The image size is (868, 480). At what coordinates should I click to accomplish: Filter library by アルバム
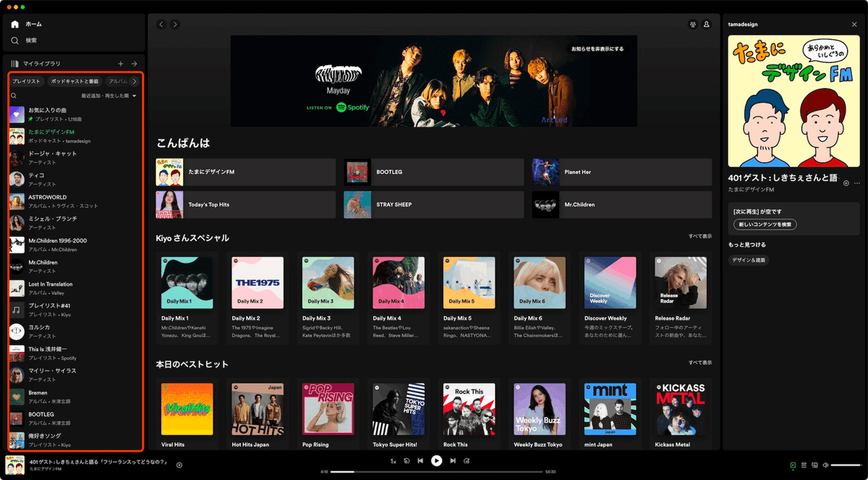coord(116,81)
